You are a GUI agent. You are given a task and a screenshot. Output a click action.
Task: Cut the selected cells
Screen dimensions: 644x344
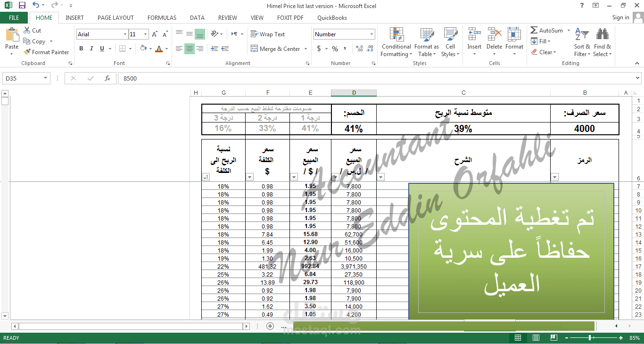[33, 30]
